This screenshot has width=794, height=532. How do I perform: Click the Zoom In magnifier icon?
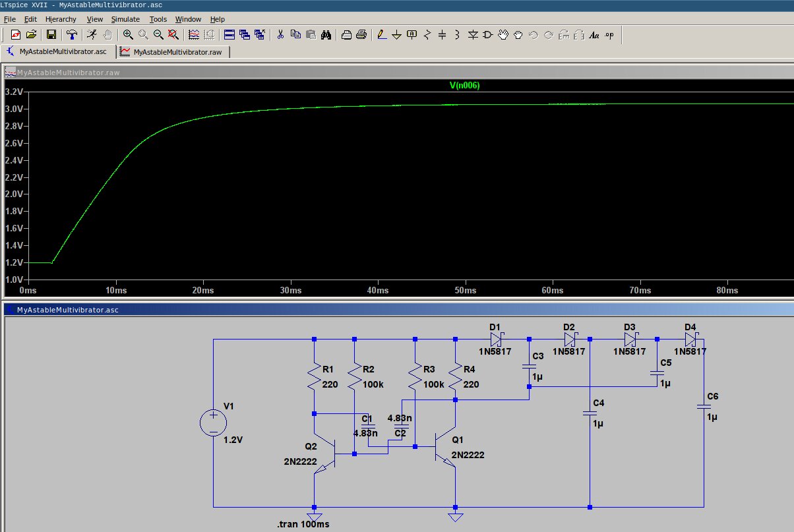(128, 35)
